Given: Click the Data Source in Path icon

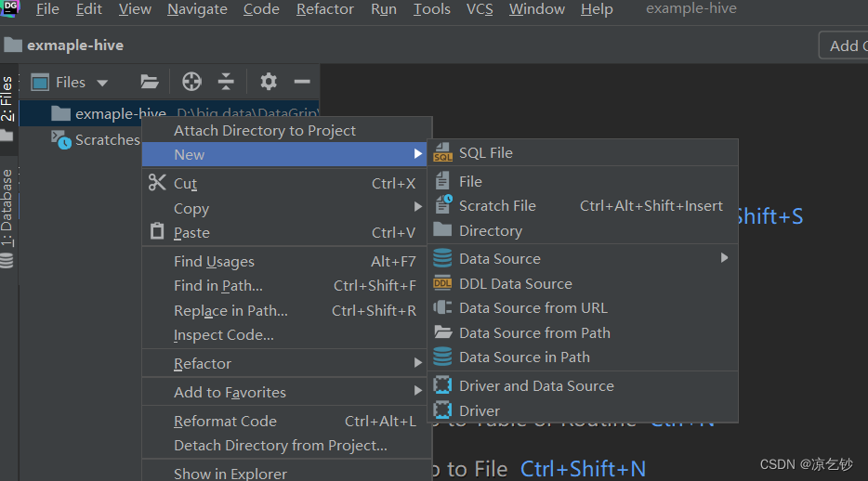Looking at the screenshot, I should coord(442,357).
